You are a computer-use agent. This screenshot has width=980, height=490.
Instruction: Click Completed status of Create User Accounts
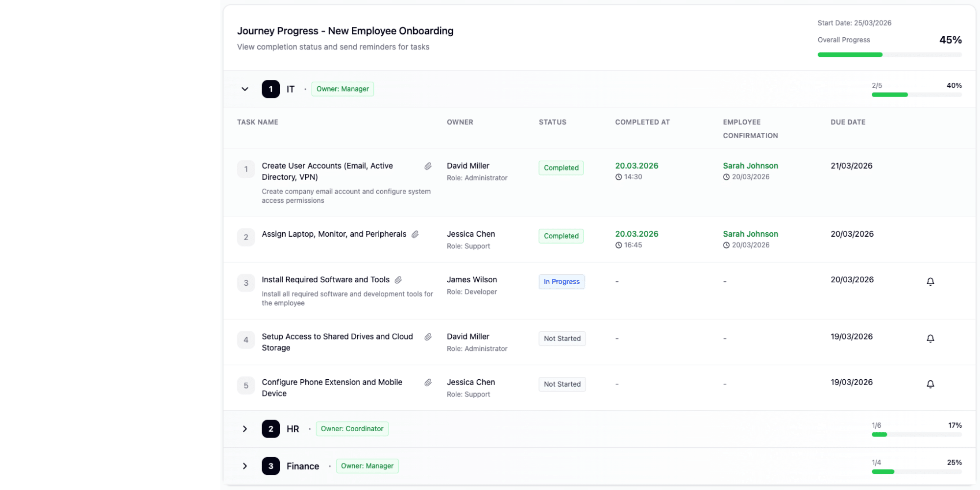coord(561,168)
